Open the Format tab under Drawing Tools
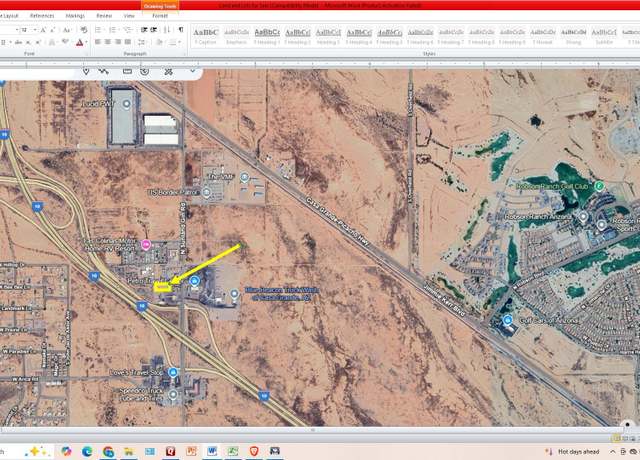Image resolution: width=640 pixels, height=460 pixels. tap(160, 16)
